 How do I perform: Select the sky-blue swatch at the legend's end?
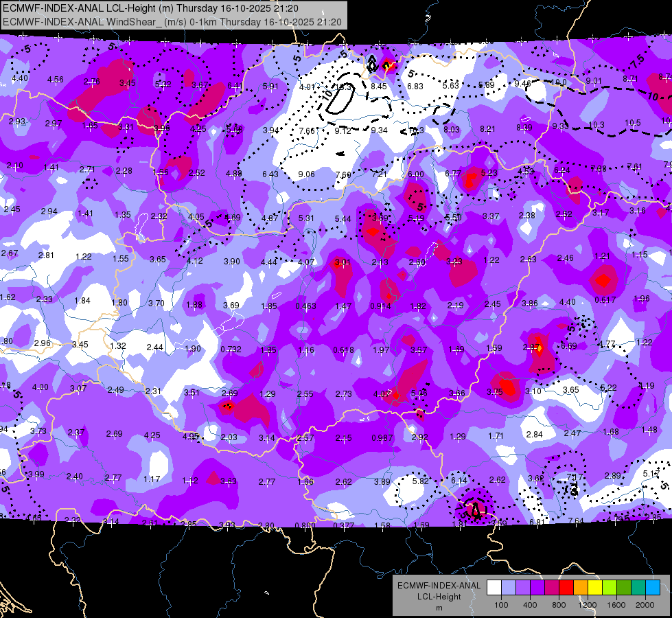(x=653, y=587)
